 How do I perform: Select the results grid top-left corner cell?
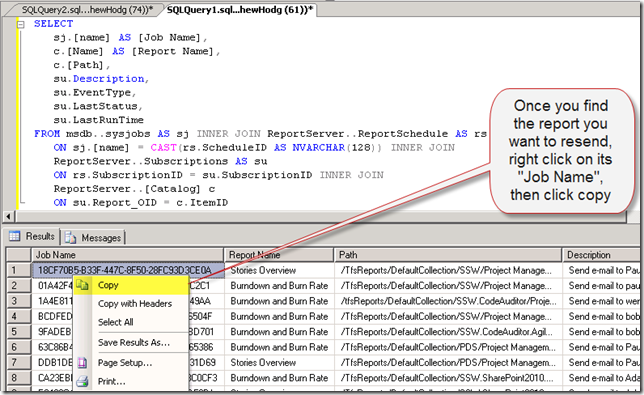(x=18, y=255)
